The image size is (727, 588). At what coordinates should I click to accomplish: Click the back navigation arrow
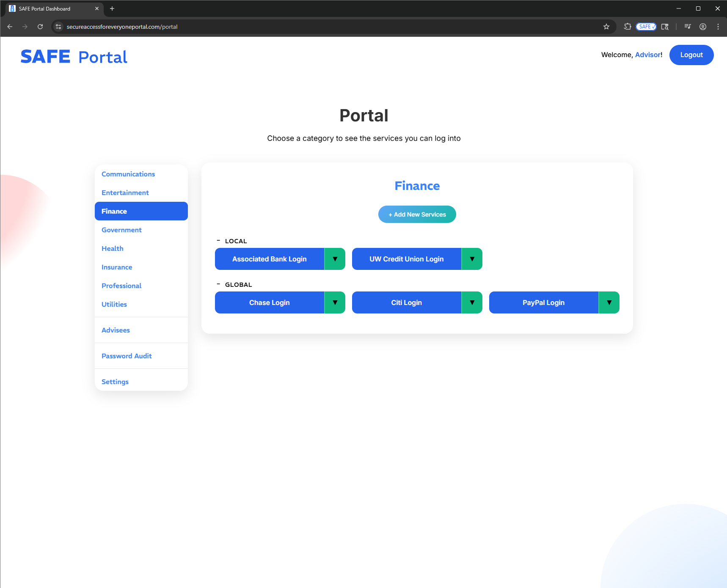pyautogui.click(x=9, y=26)
